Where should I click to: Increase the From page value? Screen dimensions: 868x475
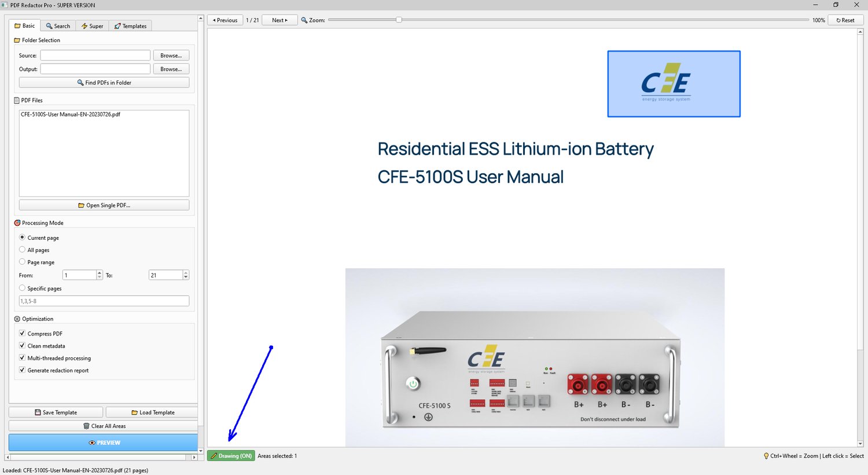coord(100,273)
